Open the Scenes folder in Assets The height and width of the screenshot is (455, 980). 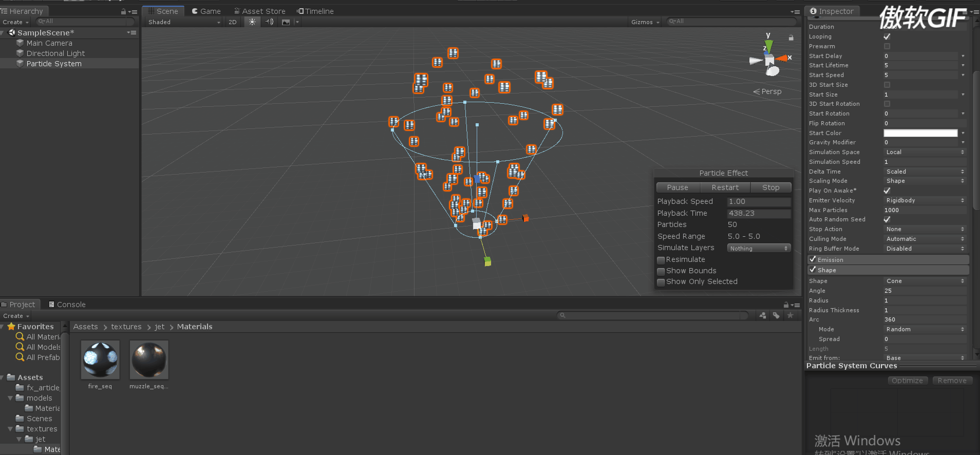39,419
